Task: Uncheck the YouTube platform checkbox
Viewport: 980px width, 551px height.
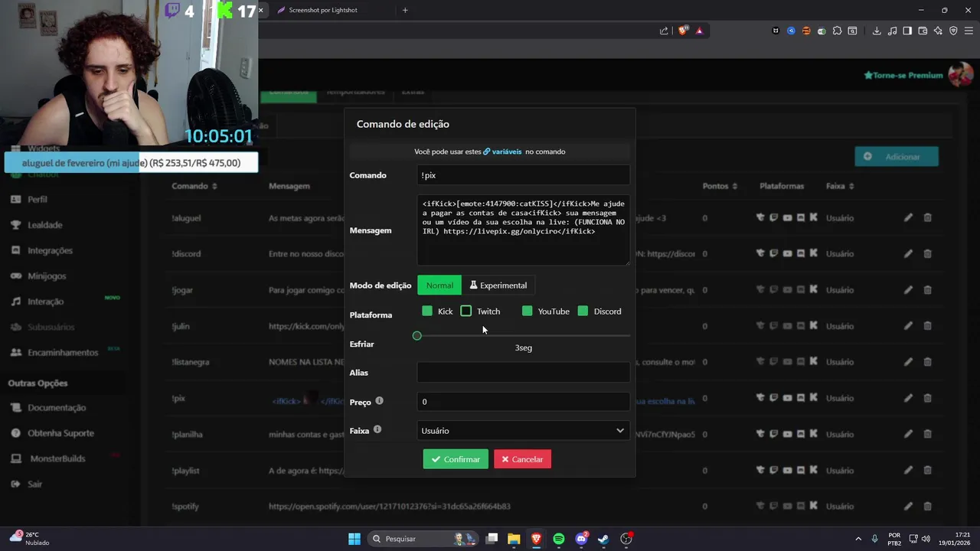Action: tap(527, 311)
